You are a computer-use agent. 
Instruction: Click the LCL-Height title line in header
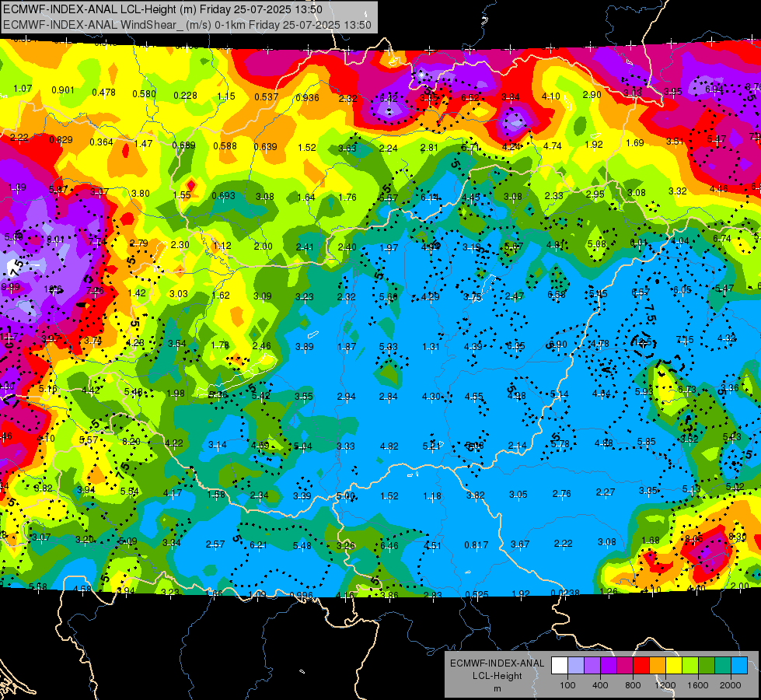162,9
